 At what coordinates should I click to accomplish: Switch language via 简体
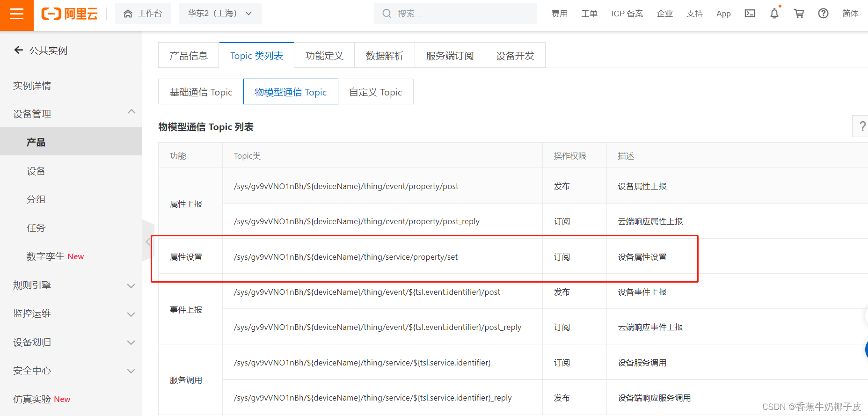click(x=850, y=14)
